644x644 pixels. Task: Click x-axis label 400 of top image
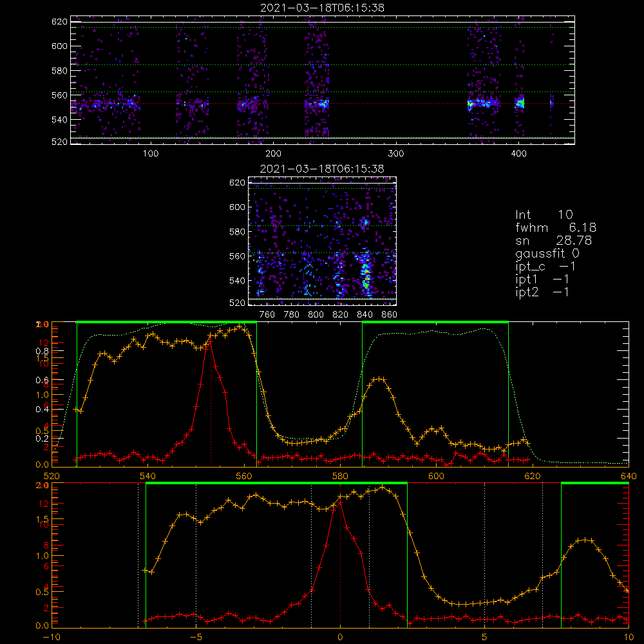point(518,154)
